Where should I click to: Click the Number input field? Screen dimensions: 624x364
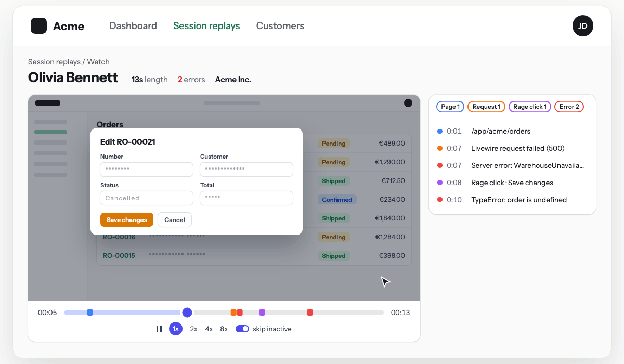coord(147,170)
